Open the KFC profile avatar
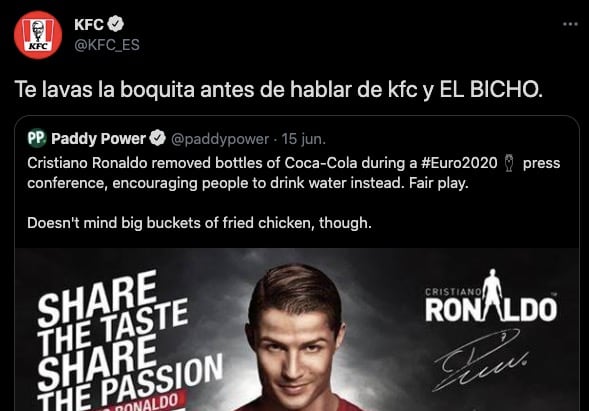The image size is (589, 411). 38,35
